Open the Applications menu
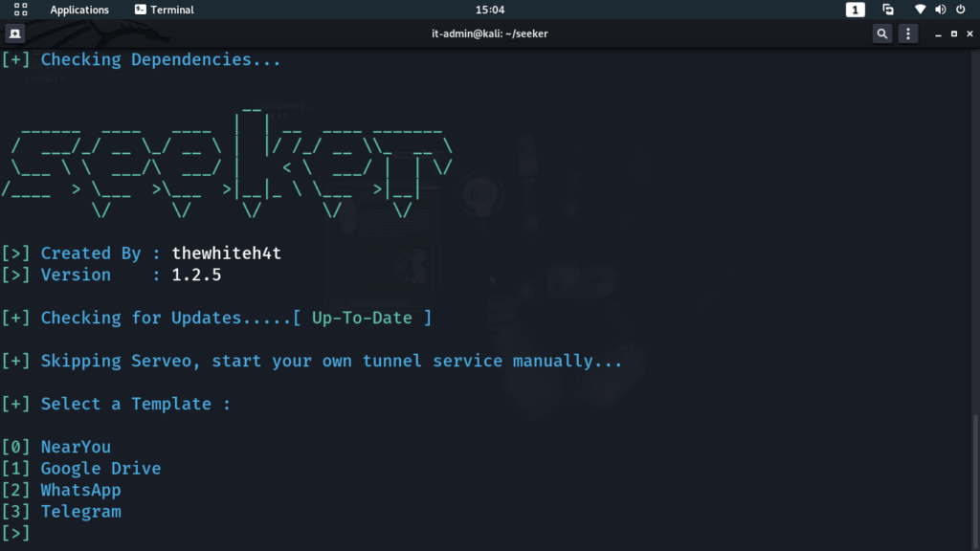Viewport: 980px width, 551px height. pyautogui.click(x=79, y=10)
